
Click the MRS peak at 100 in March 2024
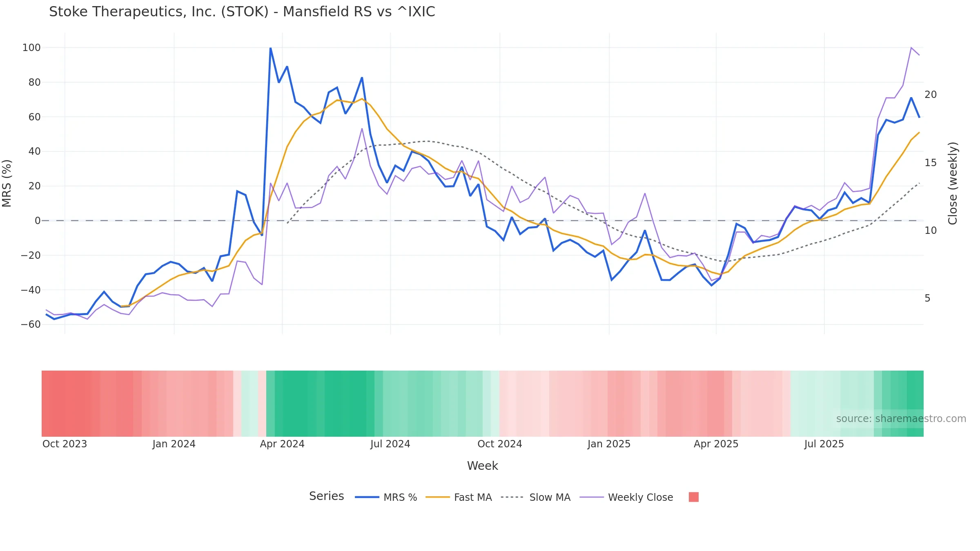coord(270,48)
